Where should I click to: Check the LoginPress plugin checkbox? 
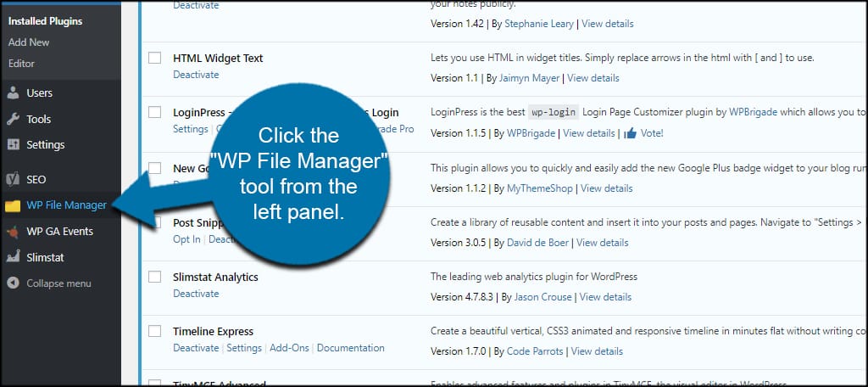coord(155,113)
